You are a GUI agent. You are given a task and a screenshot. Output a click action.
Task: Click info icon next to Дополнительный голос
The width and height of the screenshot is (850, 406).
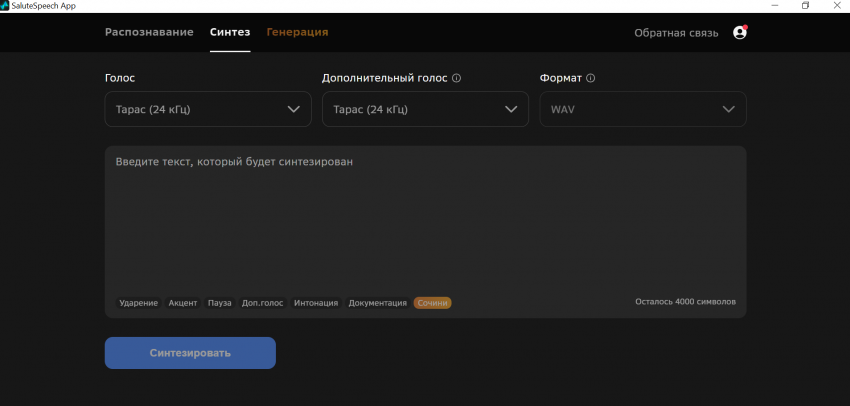coord(457,78)
